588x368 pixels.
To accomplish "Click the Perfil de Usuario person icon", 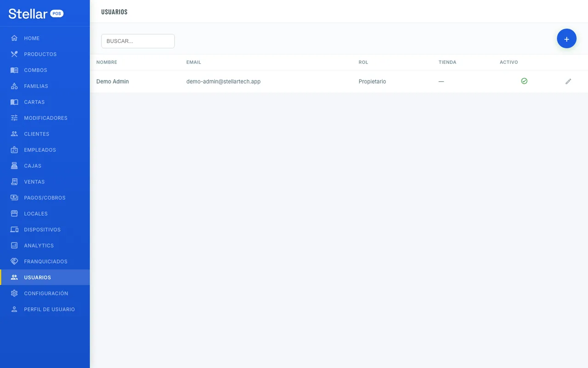I will [14, 310].
